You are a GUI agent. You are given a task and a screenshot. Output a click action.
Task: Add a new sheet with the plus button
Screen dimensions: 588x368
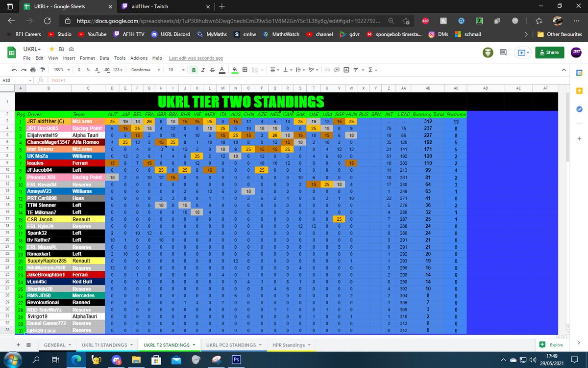[x=19, y=345]
